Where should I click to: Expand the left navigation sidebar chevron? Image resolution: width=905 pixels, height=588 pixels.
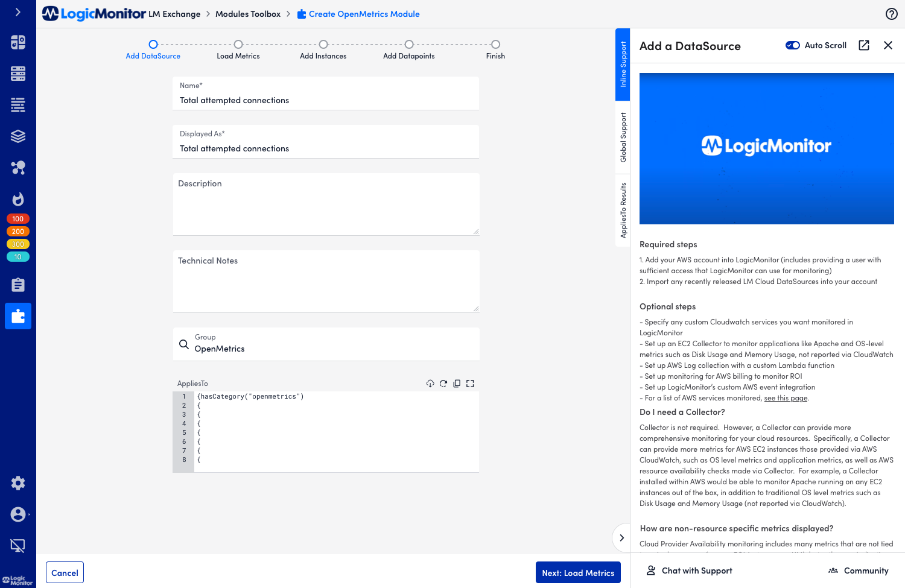(x=17, y=12)
